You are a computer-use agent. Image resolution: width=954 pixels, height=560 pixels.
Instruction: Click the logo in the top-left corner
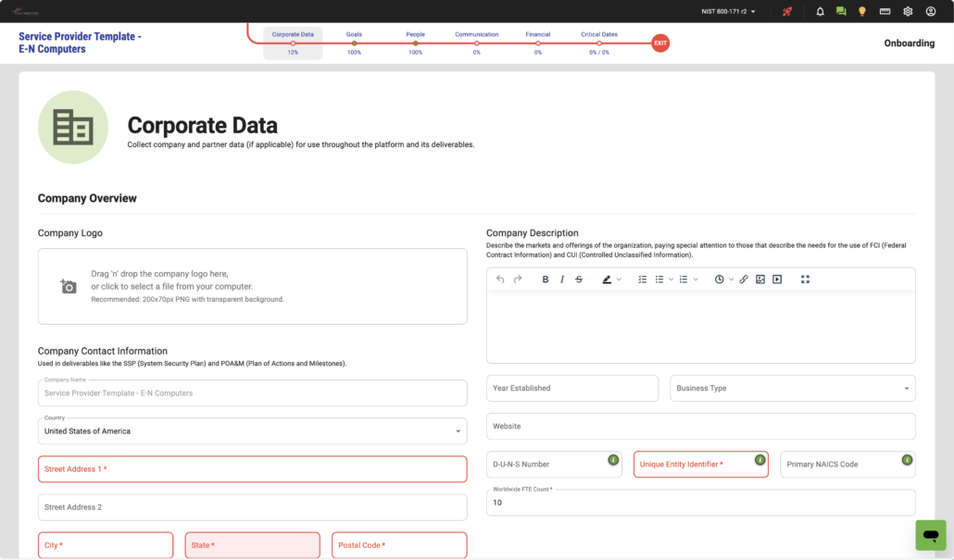pos(26,11)
